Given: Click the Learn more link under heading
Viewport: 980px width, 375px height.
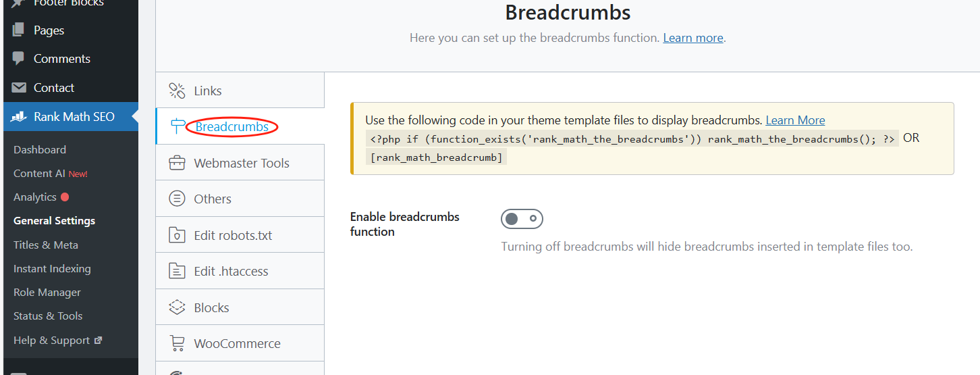Looking at the screenshot, I should click(693, 38).
